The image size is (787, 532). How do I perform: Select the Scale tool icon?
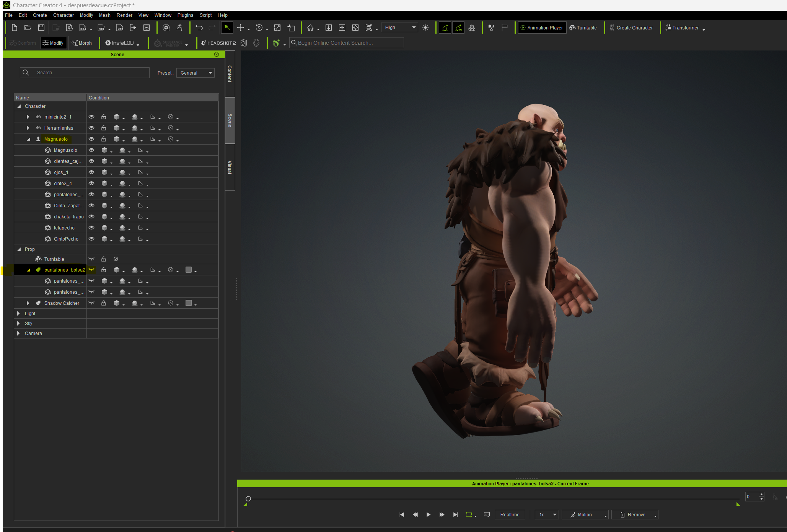pyautogui.click(x=277, y=28)
